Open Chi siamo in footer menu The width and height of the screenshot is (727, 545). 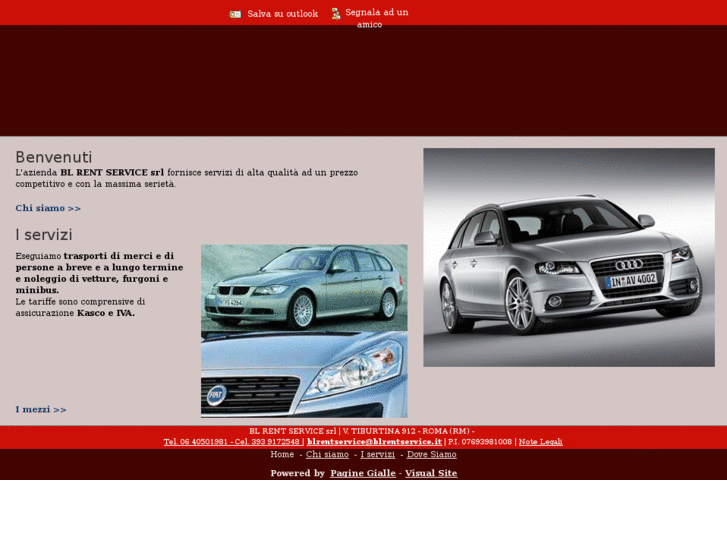[327, 455]
